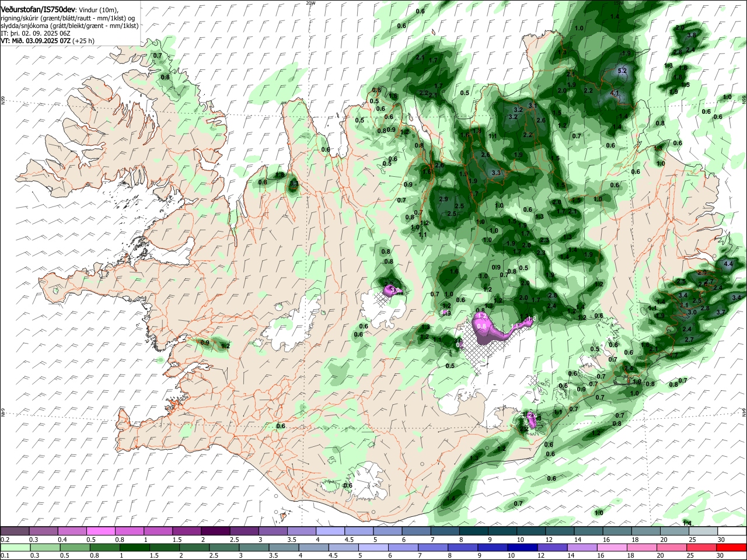This screenshot has width=747, height=560.
Task: Click the 4.4 precipitation value near the east coast
Action: (x=728, y=264)
